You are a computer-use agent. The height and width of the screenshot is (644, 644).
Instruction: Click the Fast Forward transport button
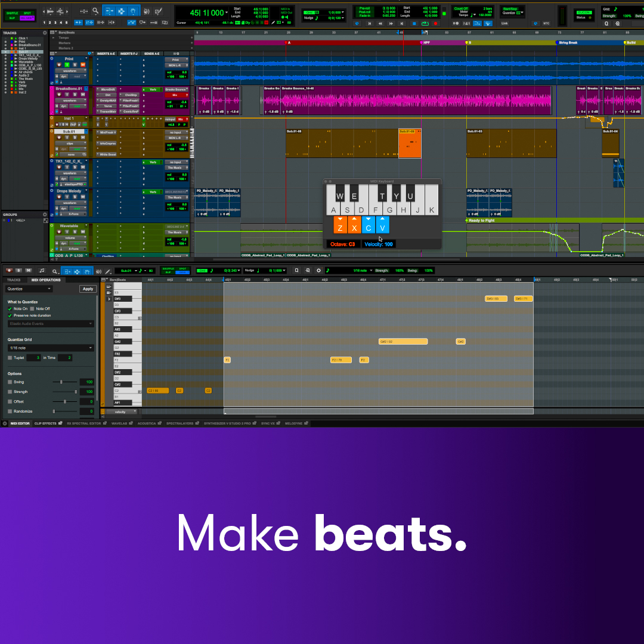pos(391,23)
